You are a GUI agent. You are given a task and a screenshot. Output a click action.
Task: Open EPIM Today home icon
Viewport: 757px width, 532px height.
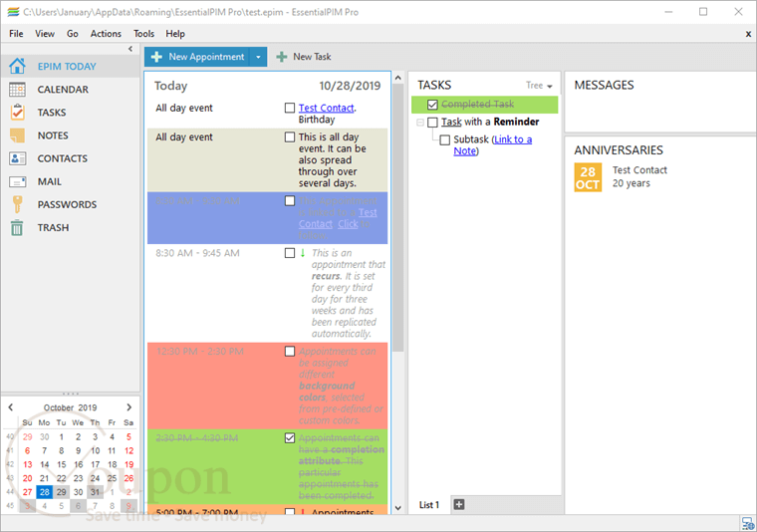(17, 66)
